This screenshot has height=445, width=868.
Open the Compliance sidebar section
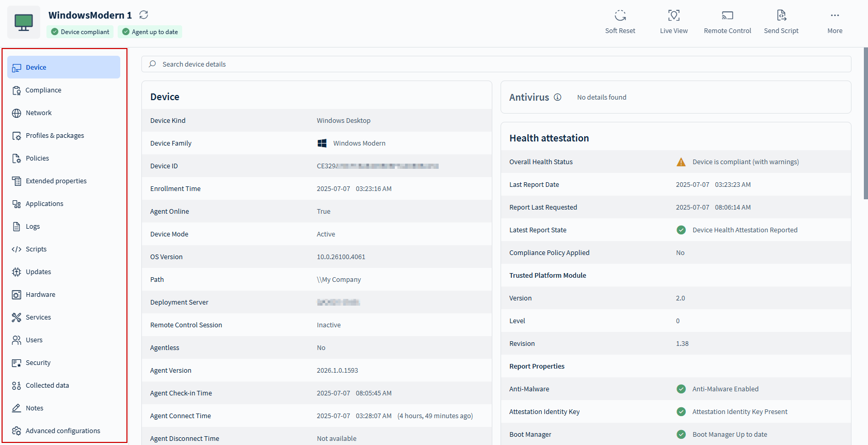click(43, 90)
